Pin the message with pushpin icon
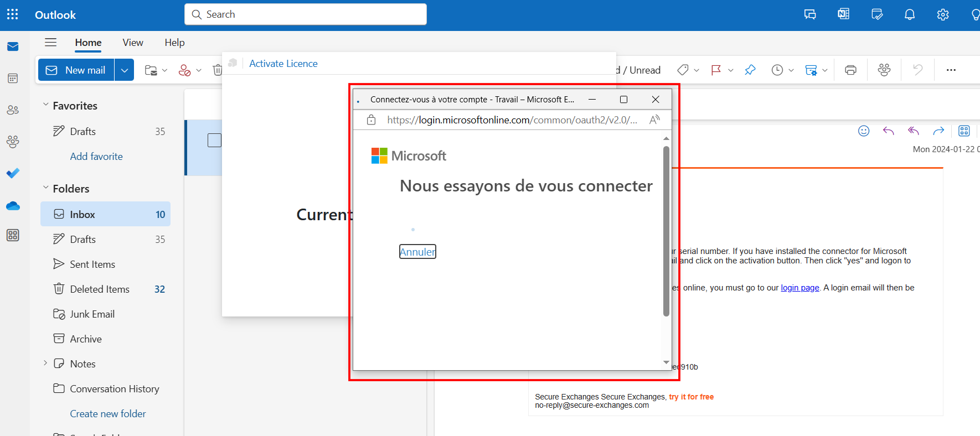 tap(750, 70)
